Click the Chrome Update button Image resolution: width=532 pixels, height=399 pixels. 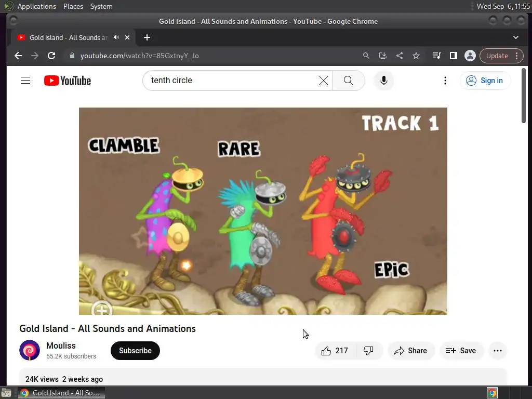[x=497, y=56]
